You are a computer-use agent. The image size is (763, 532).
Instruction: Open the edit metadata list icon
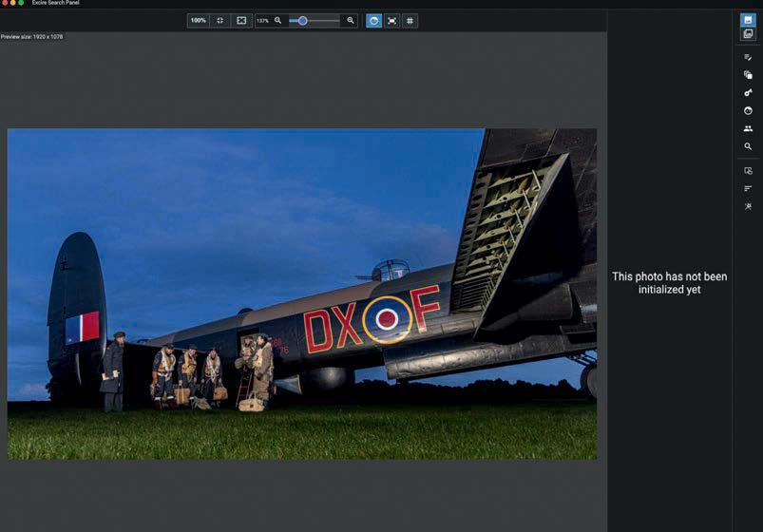tap(748, 57)
